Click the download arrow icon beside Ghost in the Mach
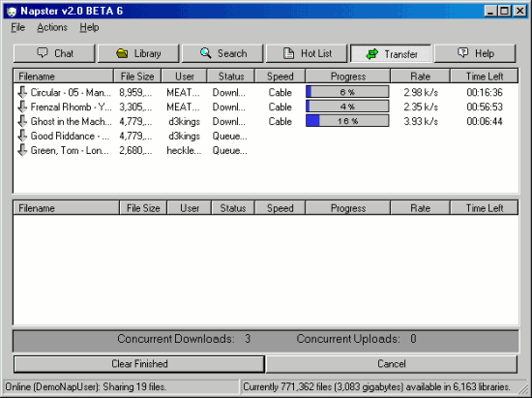 click(x=22, y=121)
